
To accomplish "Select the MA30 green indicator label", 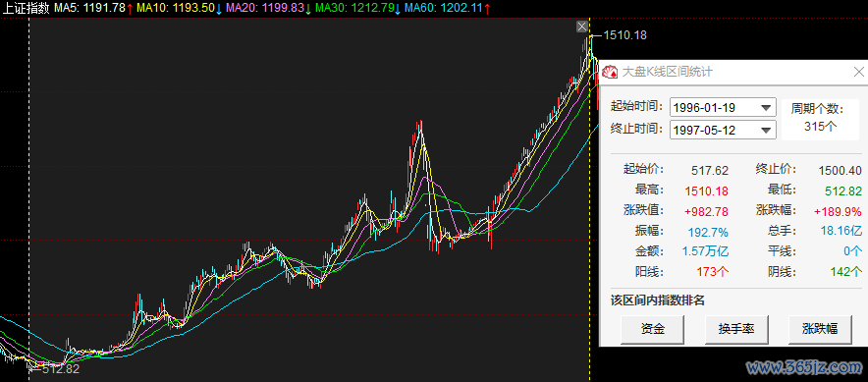I will coord(358,8).
